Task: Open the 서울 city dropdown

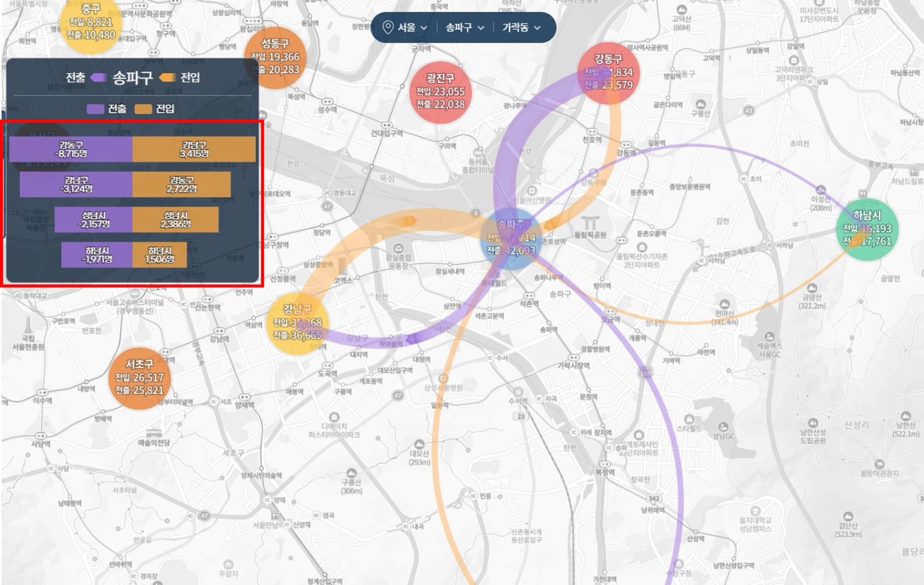Action: (x=412, y=27)
